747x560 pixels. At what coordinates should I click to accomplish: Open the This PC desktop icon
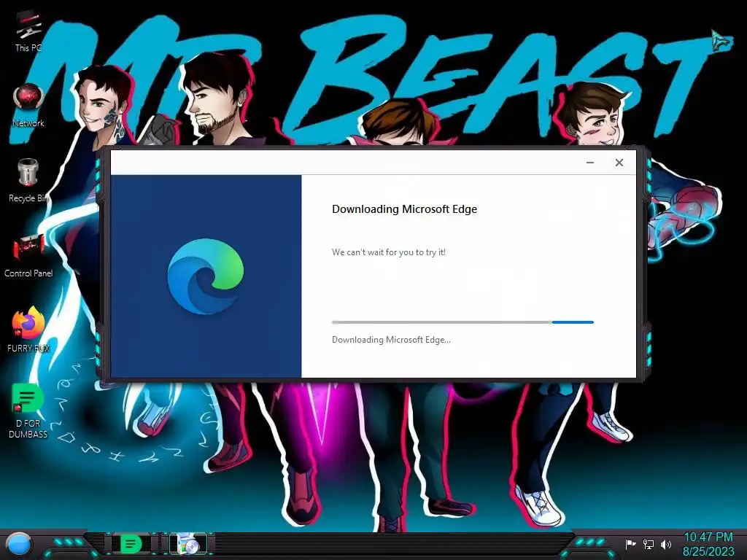point(28,32)
